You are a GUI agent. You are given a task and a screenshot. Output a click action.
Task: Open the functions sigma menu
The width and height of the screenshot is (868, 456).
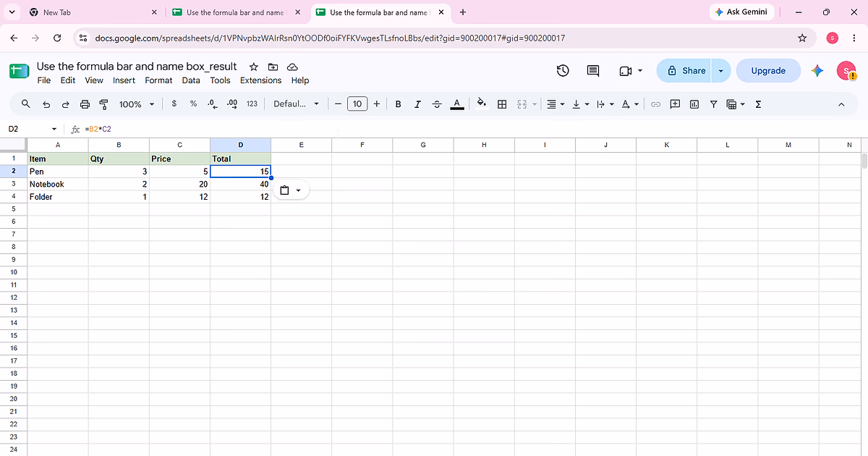click(x=758, y=104)
